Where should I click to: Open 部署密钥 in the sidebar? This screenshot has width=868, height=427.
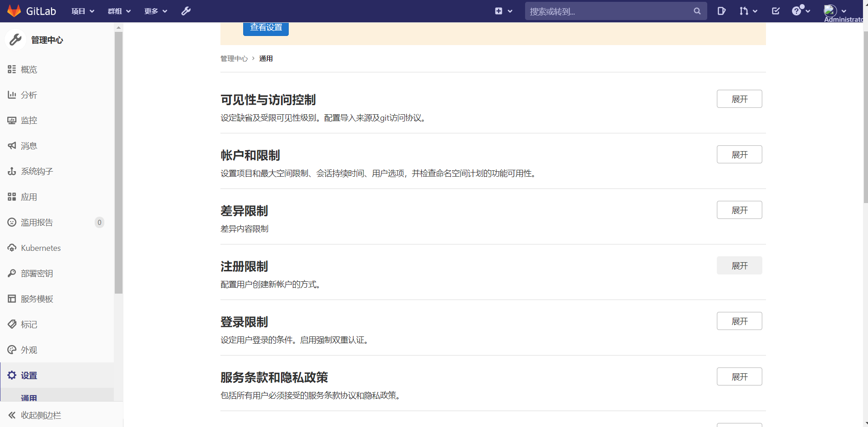[57, 273]
